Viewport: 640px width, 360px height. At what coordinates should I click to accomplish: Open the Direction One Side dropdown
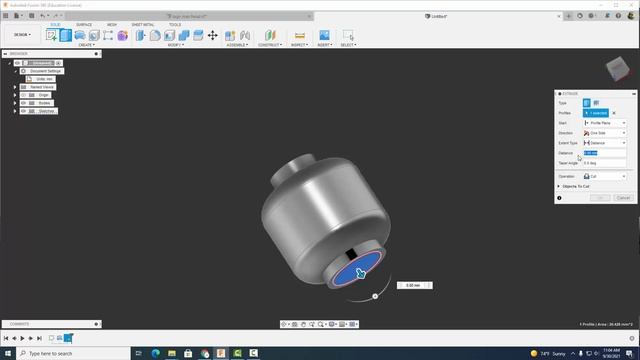coord(604,133)
